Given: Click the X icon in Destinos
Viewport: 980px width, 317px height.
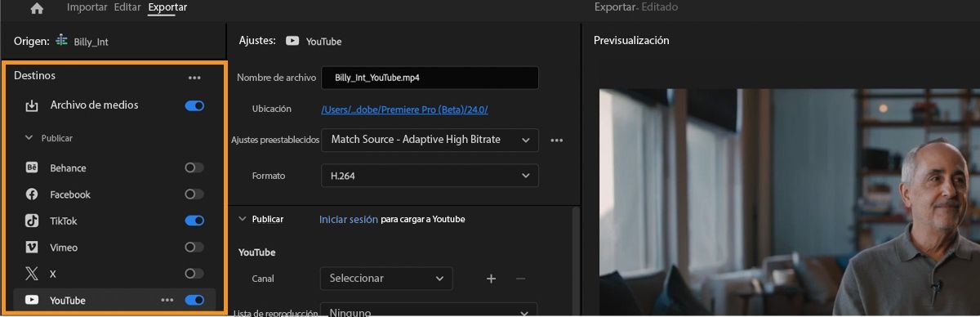Looking at the screenshot, I should tap(32, 274).
